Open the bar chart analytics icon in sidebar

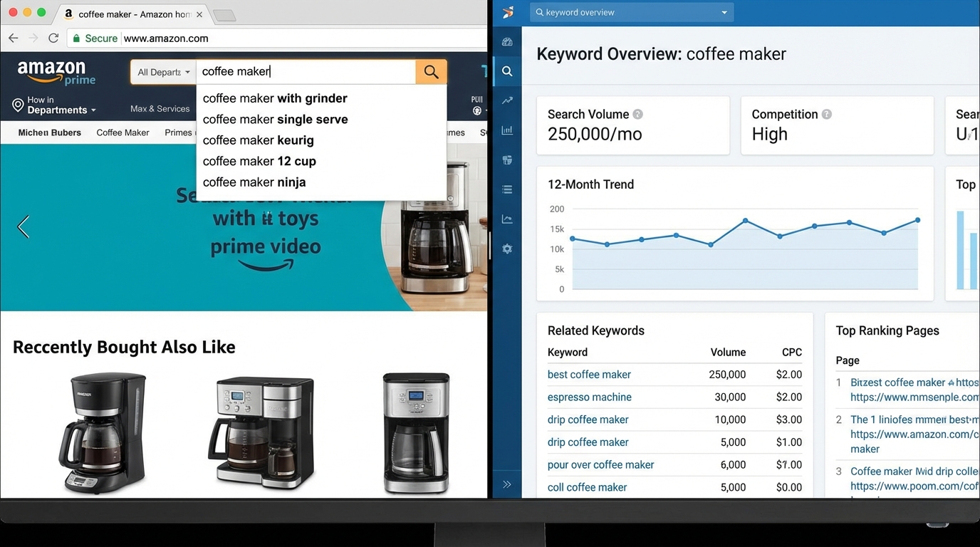[x=506, y=130]
